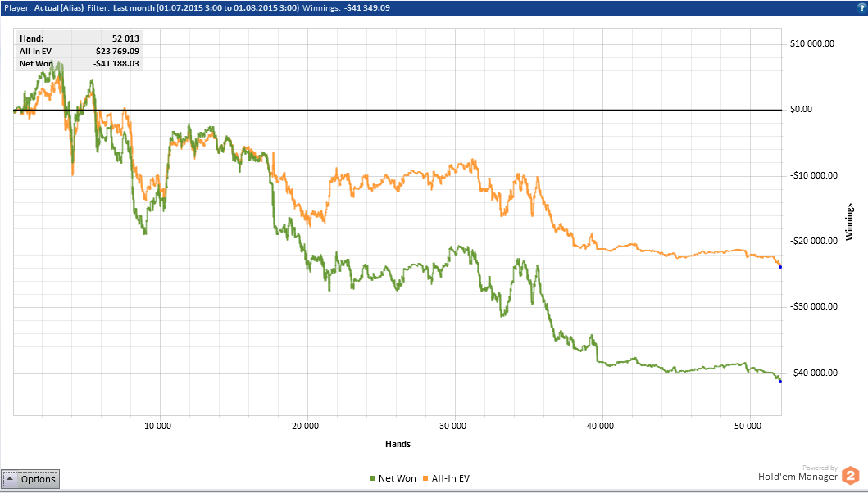Click the Hands horizontal axis title
Screen dimensions: 868x493
coord(398,445)
